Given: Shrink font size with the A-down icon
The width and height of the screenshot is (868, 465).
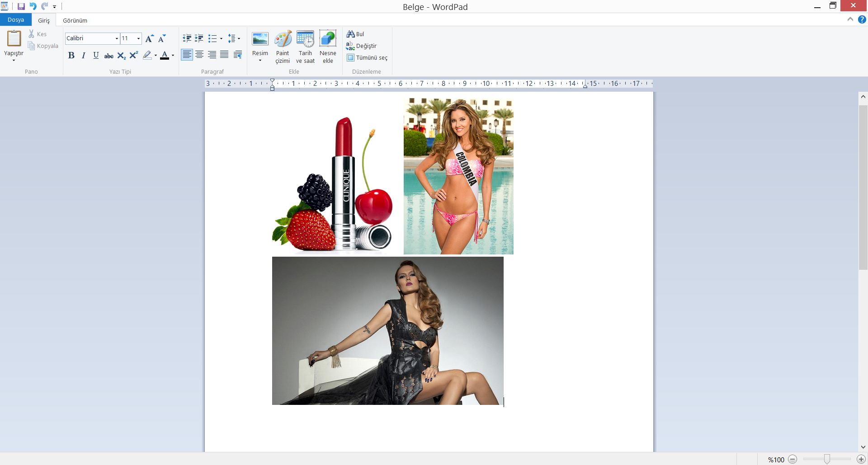Looking at the screenshot, I should [x=161, y=38].
